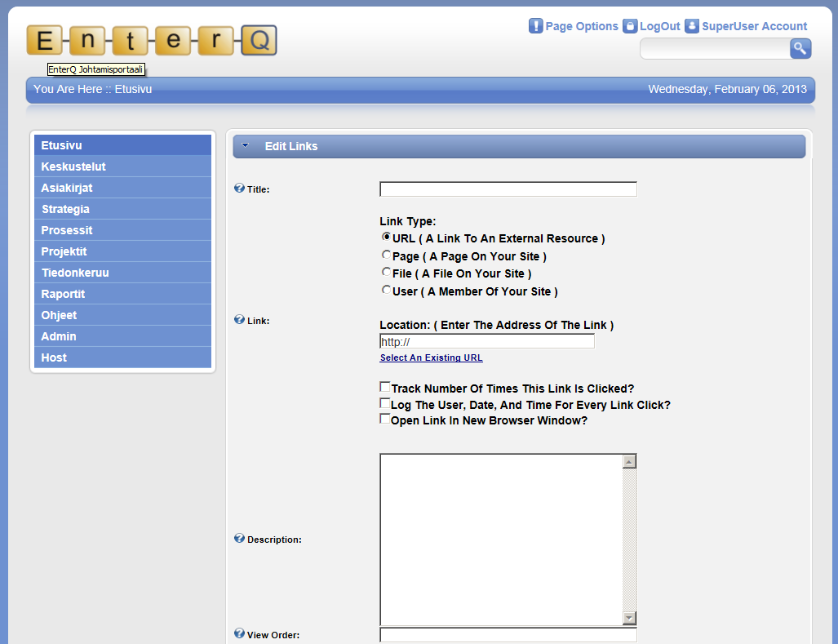Click Select An Existing URL link

[432, 358]
